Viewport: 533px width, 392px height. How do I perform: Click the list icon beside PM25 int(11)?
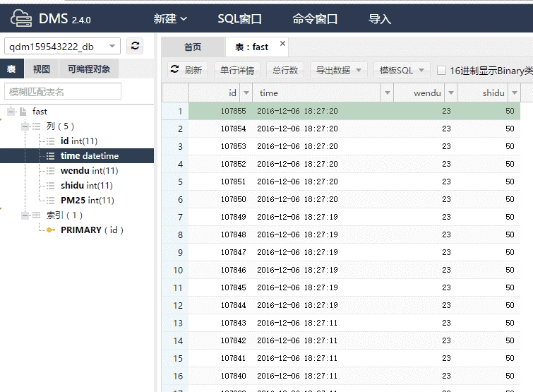click(x=50, y=201)
